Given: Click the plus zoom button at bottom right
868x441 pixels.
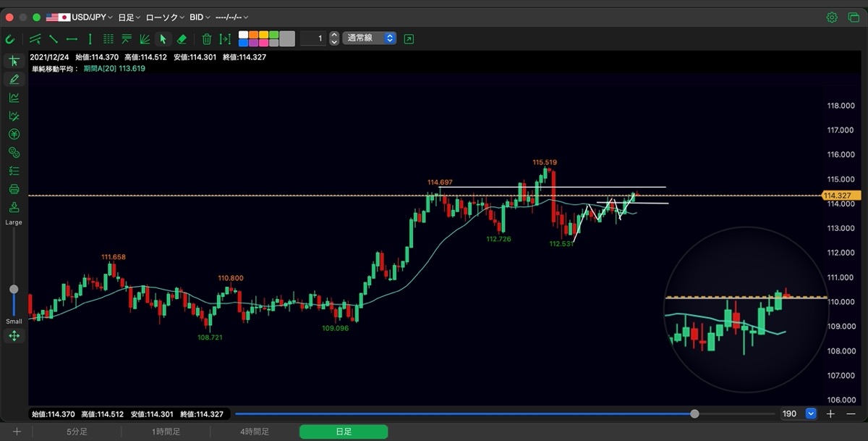Looking at the screenshot, I should (x=830, y=413).
